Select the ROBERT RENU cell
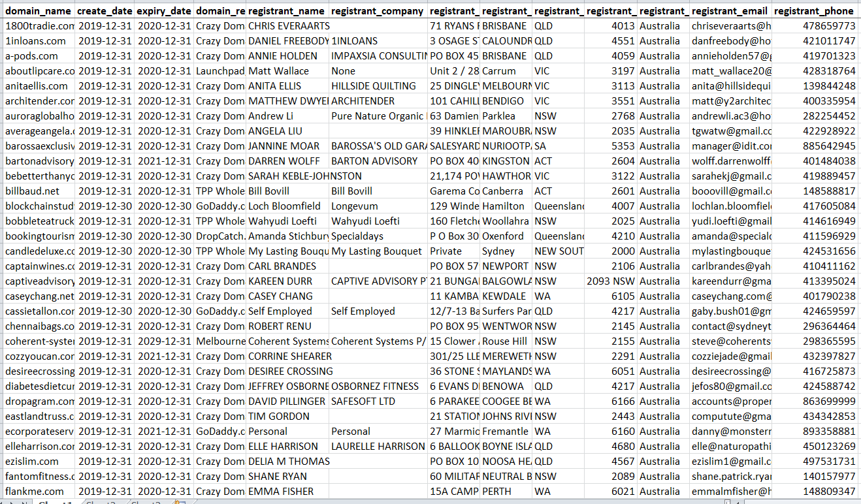The image size is (861, 504). tap(287, 326)
